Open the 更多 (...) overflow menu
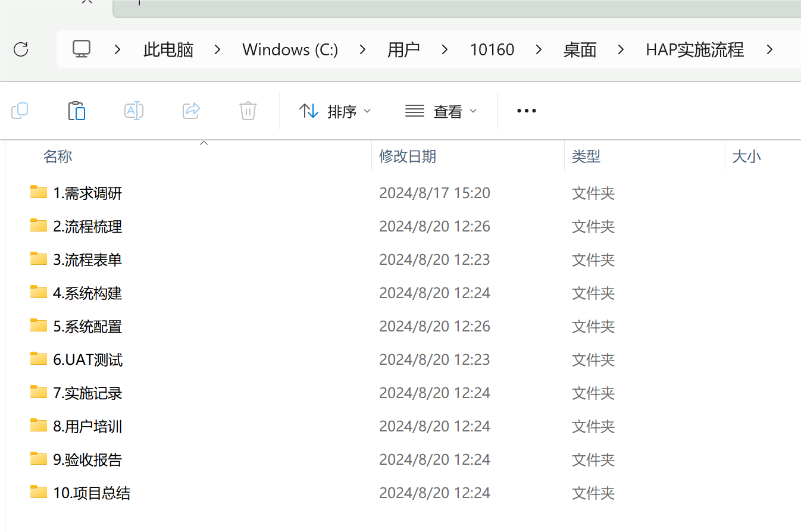Screen dimensions: 801x532 (x=526, y=111)
